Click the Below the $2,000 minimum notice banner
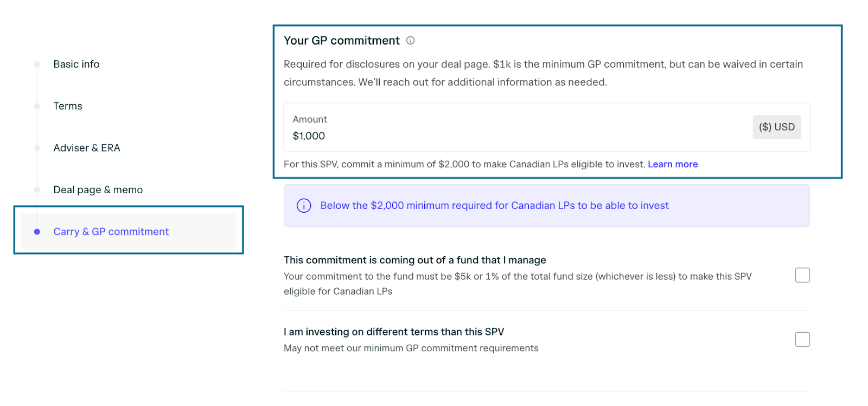The width and height of the screenshot is (868, 406). (547, 206)
